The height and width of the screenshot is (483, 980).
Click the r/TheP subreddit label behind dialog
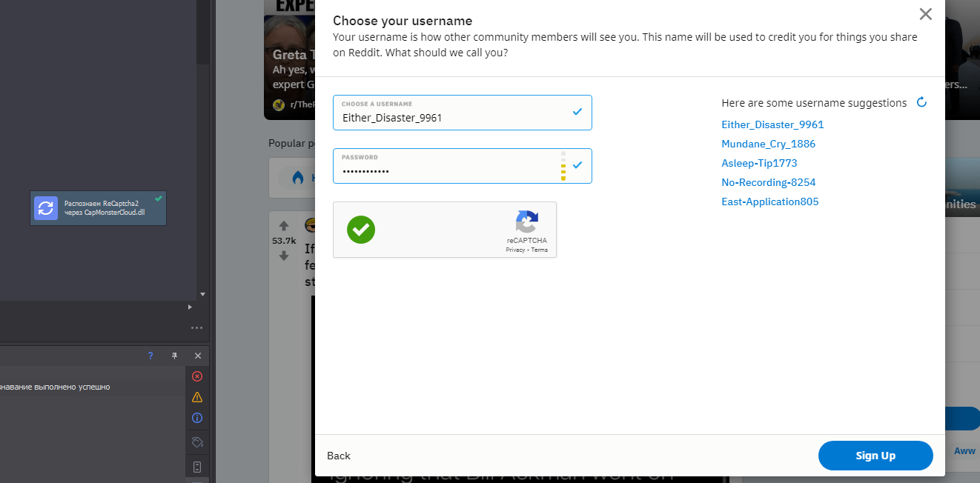[302, 104]
